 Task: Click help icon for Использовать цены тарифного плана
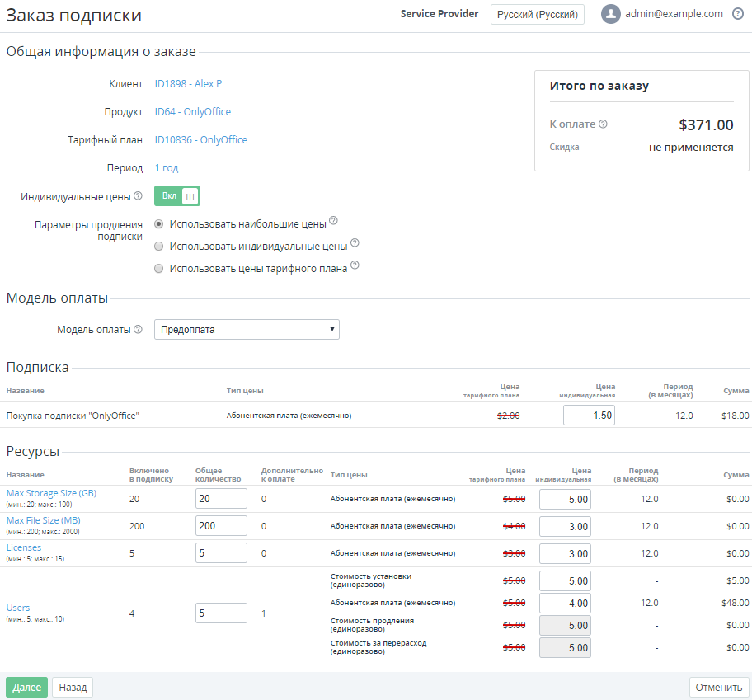point(355,265)
